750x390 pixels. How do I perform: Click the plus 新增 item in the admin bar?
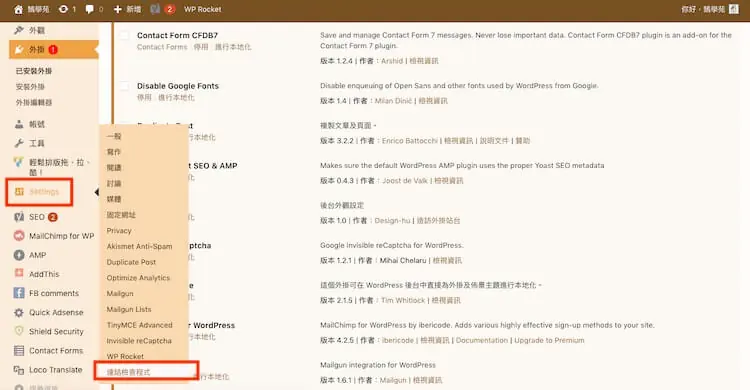[127, 9]
